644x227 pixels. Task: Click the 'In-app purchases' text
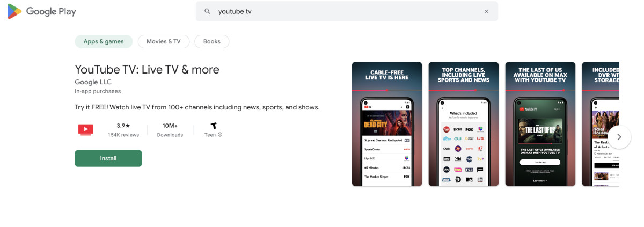(x=98, y=91)
